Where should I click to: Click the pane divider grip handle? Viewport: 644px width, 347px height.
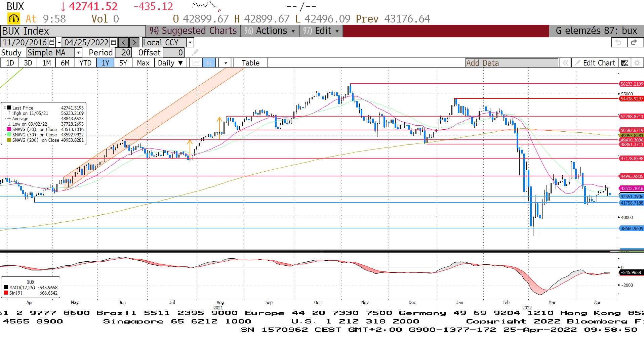click(x=322, y=251)
